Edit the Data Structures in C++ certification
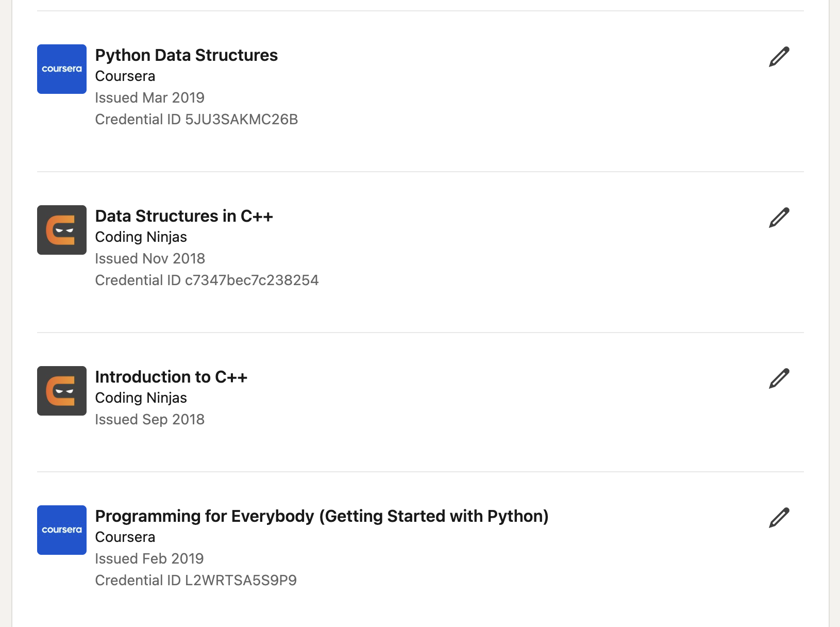This screenshot has height=627, width=840. click(x=779, y=218)
